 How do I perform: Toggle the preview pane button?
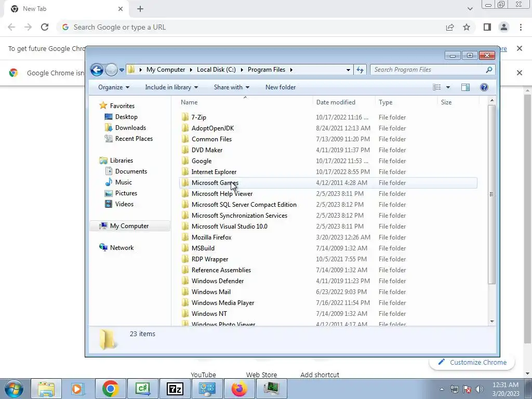click(465, 87)
